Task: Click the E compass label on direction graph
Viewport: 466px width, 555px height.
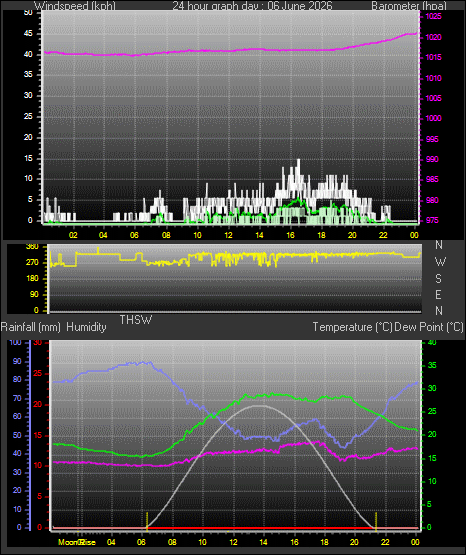Action: (x=438, y=294)
